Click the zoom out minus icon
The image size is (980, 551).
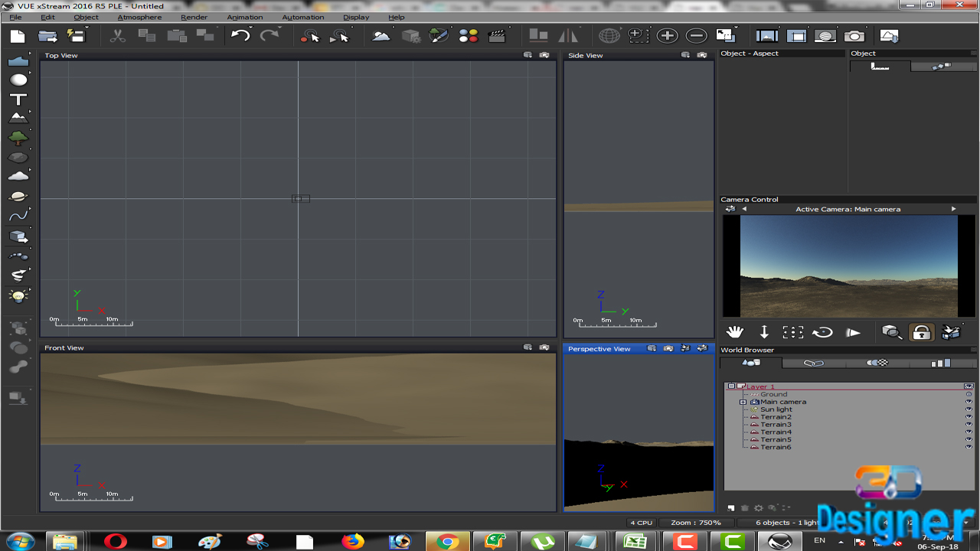tap(696, 36)
